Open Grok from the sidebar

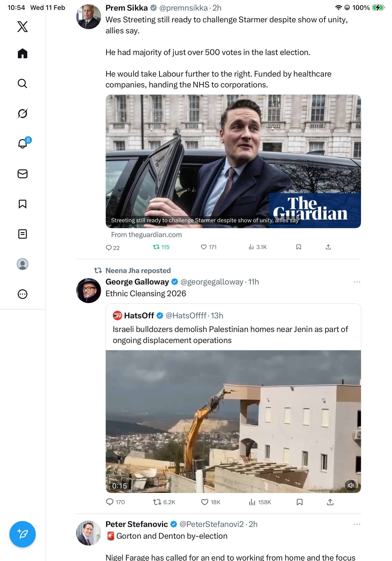(x=23, y=113)
